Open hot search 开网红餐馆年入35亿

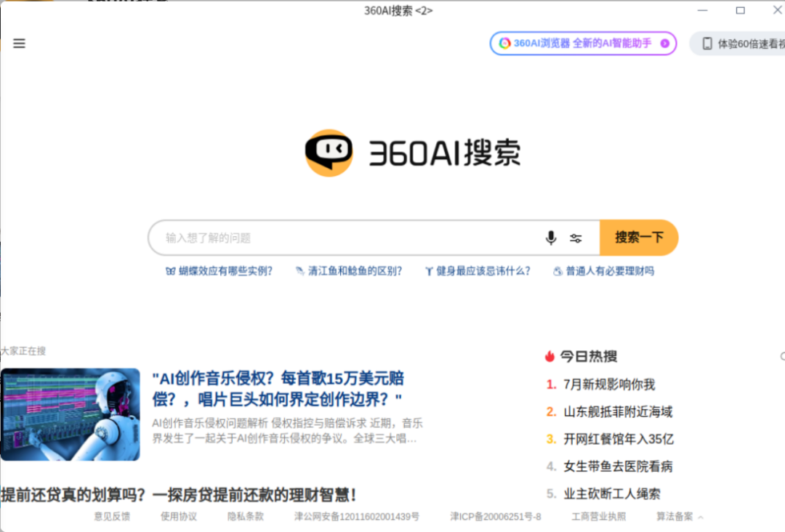coord(619,439)
